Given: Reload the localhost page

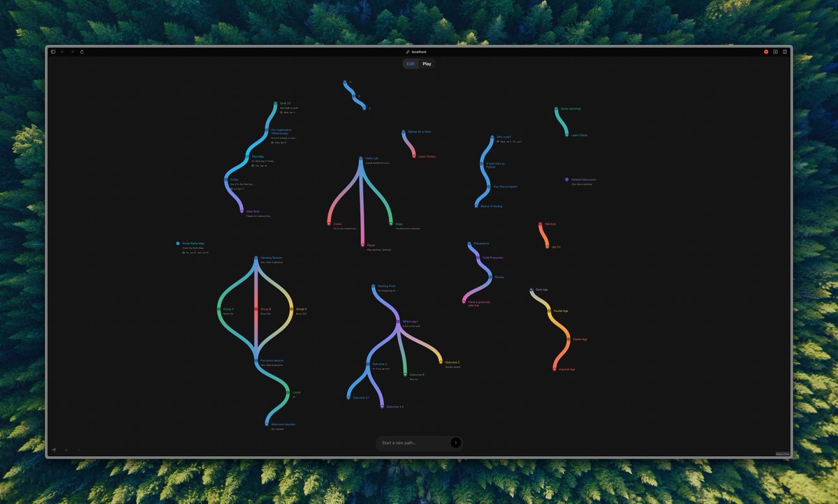Looking at the screenshot, I should point(82,52).
